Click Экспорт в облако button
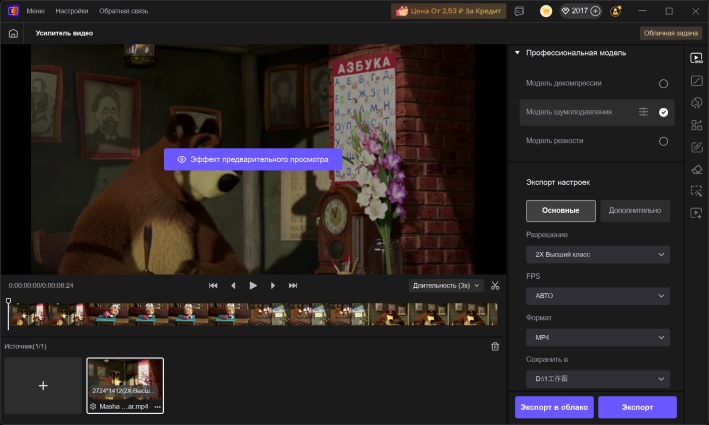Screen dimensions: 709x425 [x=554, y=407]
